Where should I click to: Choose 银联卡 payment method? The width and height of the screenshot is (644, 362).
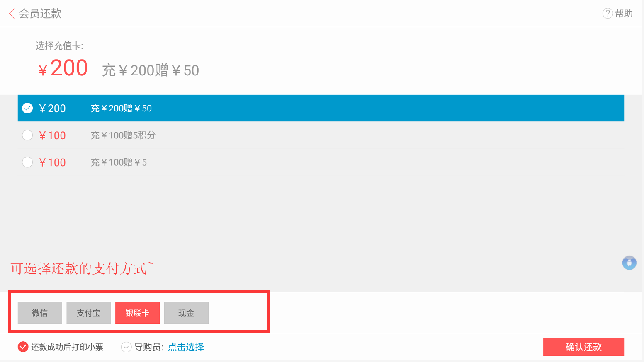pos(137,313)
